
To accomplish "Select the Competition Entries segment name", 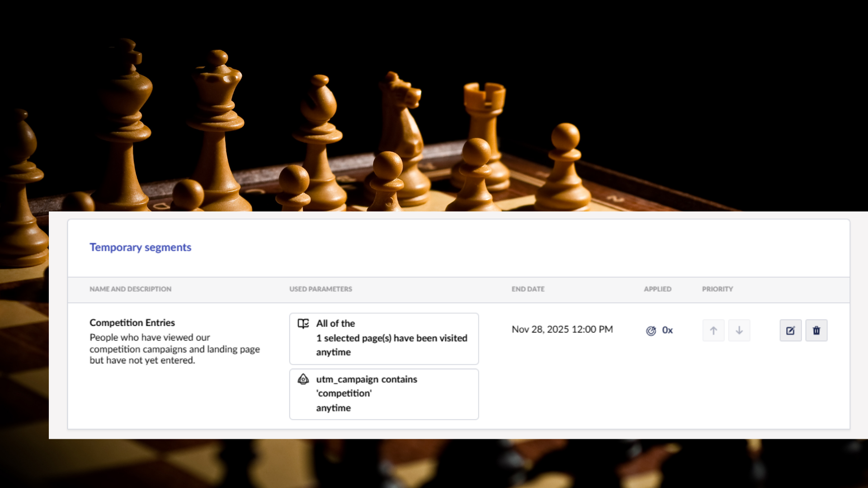I will point(132,323).
